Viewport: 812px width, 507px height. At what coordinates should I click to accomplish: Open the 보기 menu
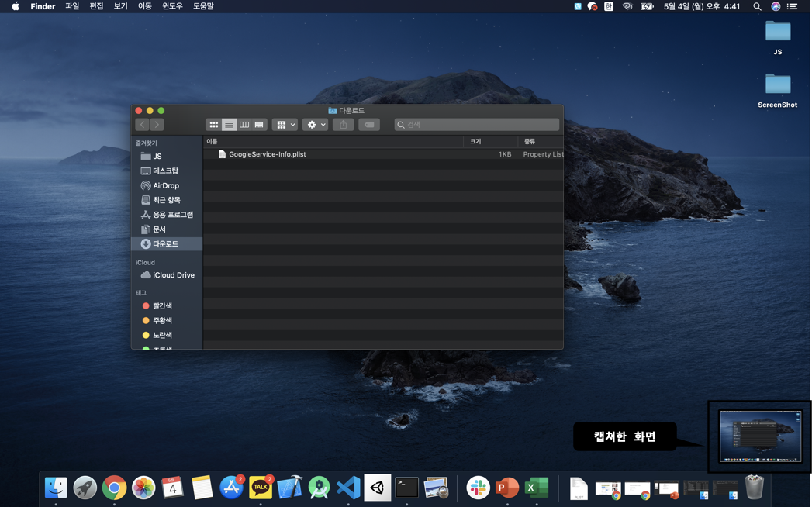[121, 6]
